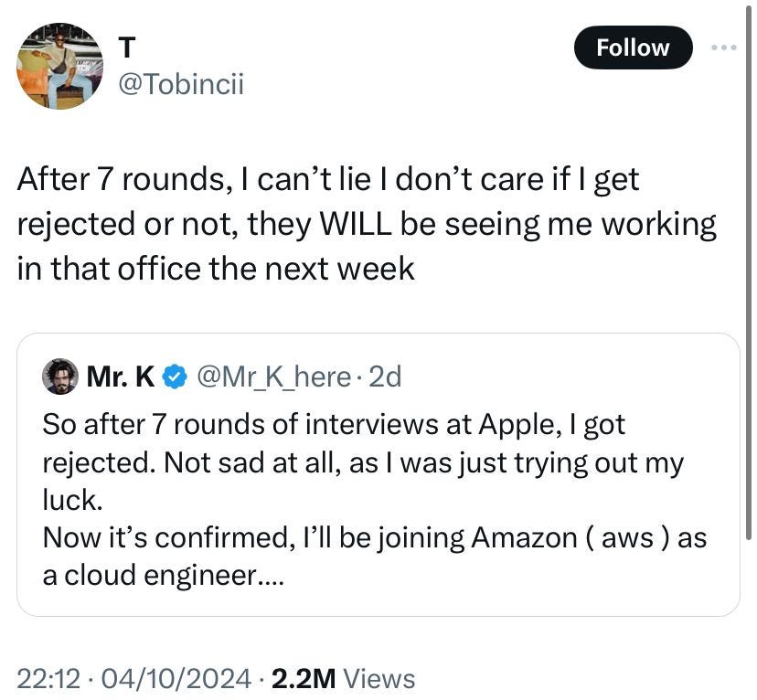The height and width of the screenshot is (700, 757).
Task: Click the Follow button
Action: (633, 48)
